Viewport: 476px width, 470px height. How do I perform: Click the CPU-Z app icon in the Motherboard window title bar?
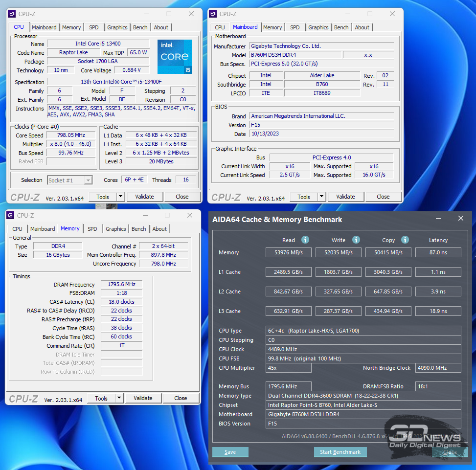[x=213, y=14]
